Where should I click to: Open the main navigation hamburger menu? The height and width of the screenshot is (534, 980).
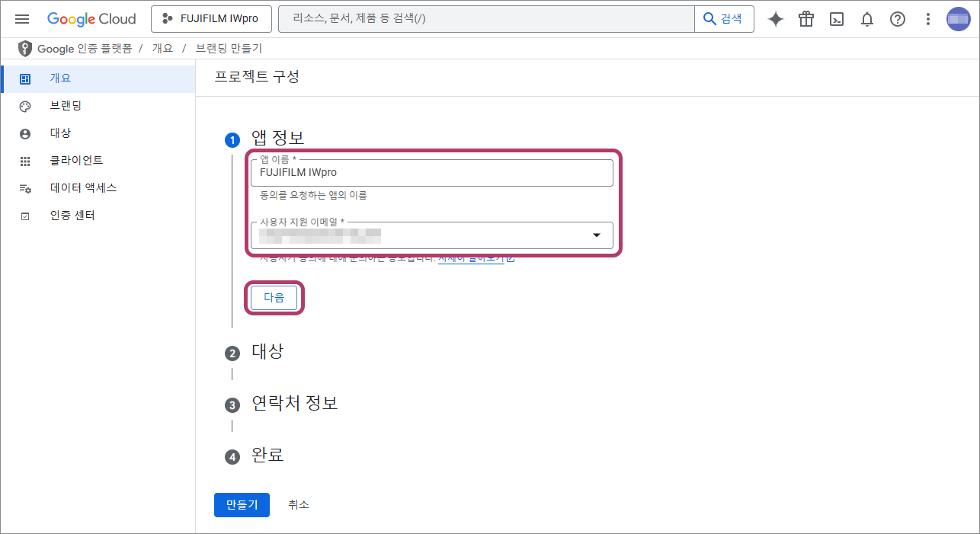point(22,19)
